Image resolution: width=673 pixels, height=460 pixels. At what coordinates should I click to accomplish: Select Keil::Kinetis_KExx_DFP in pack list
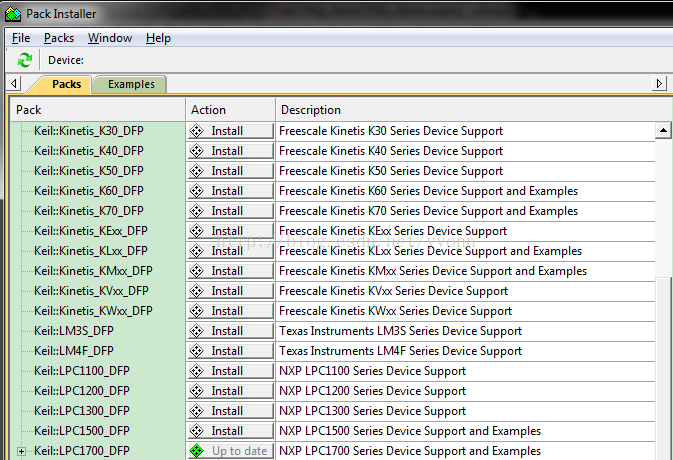click(91, 231)
